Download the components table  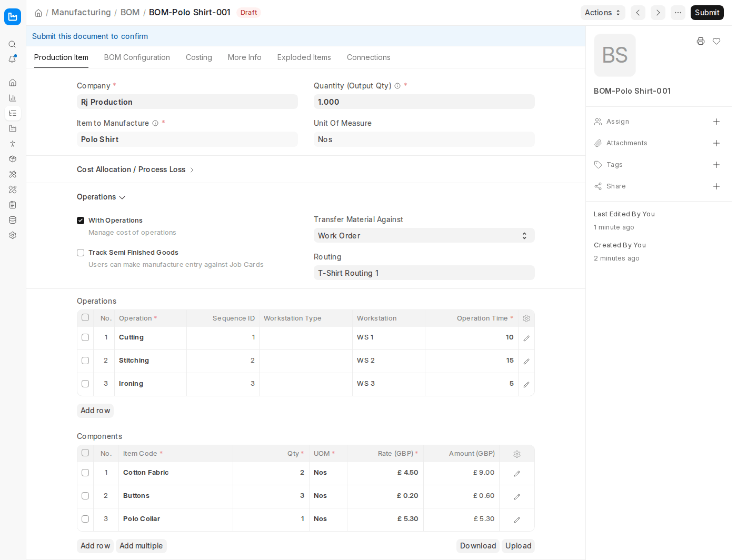coord(478,546)
